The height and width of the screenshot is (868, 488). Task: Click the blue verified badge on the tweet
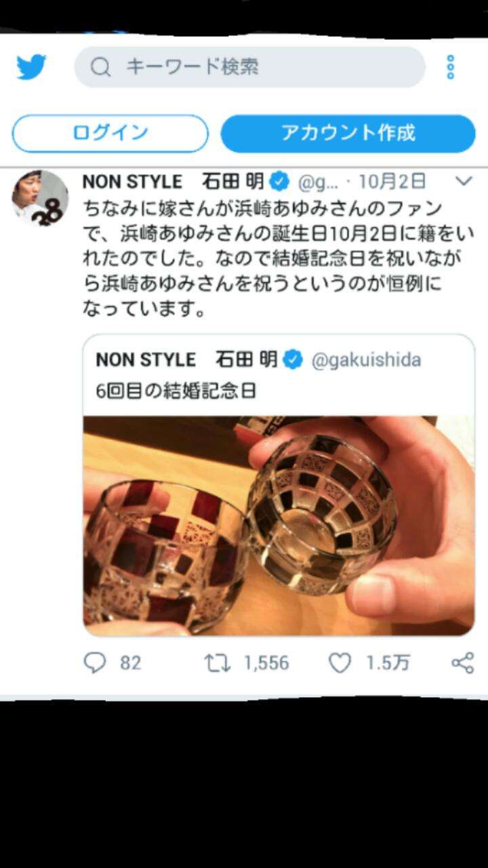(279, 182)
